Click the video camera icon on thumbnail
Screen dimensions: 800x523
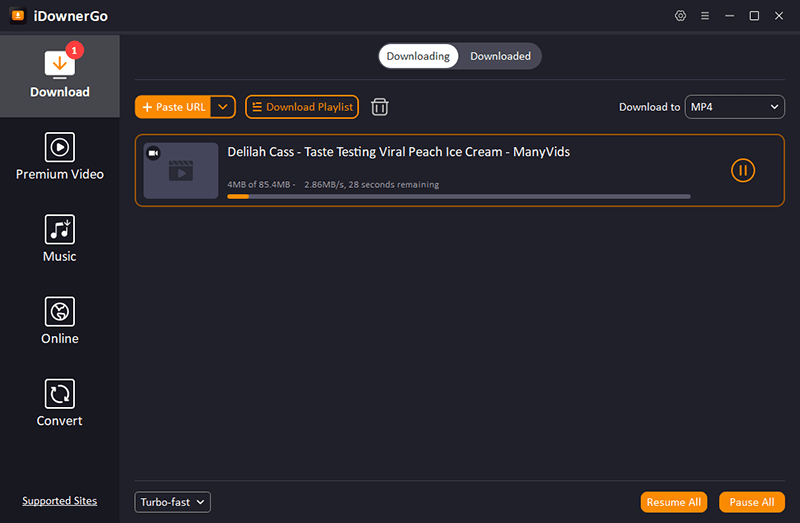tap(153, 153)
